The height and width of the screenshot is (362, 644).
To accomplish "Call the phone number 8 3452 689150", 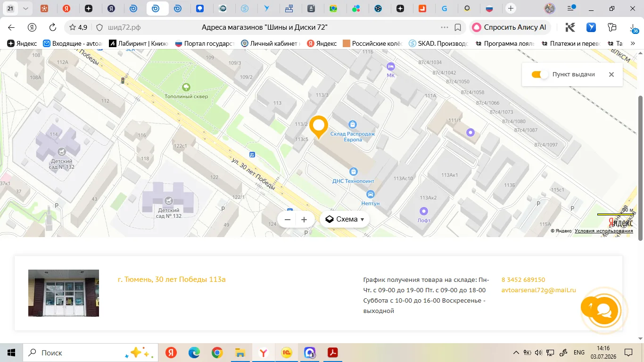I will coord(523,280).
